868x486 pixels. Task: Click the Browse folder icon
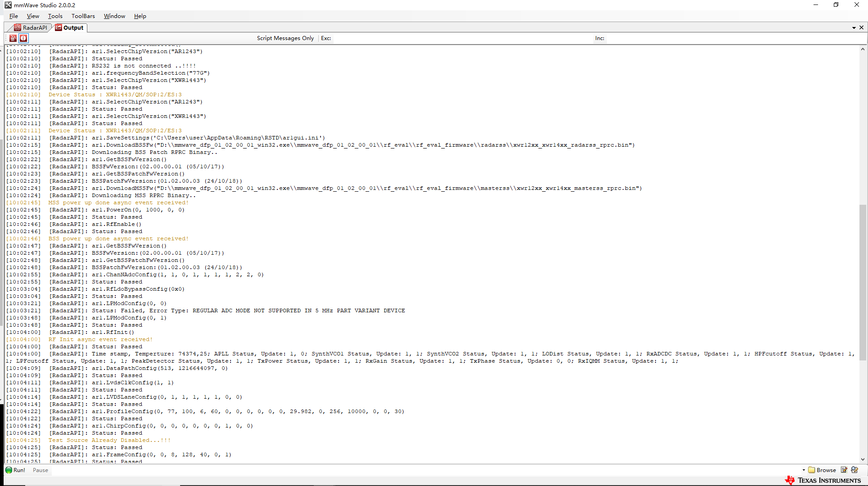click(812, 470)
